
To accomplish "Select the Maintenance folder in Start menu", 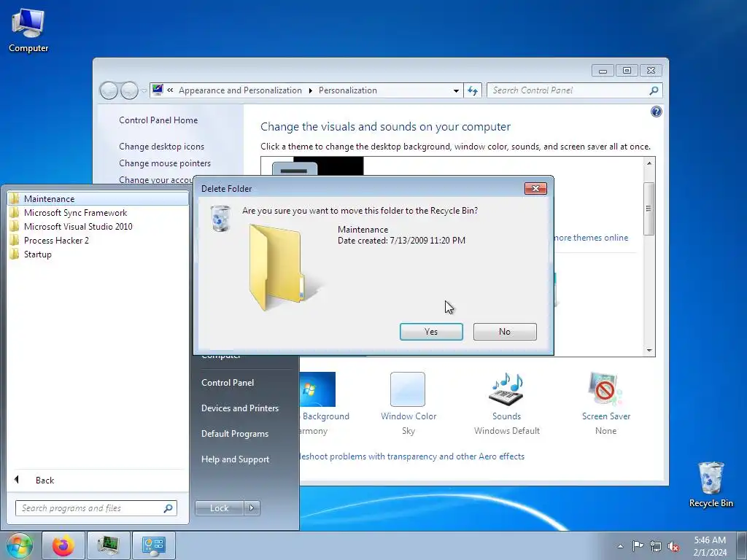I will coord(98,198).
